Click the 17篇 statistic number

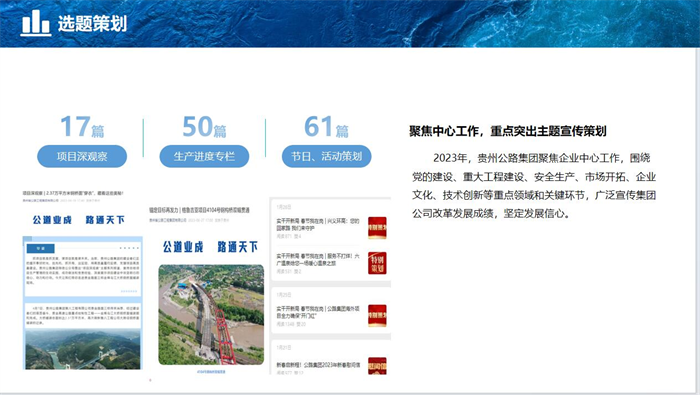coord(82,127)
